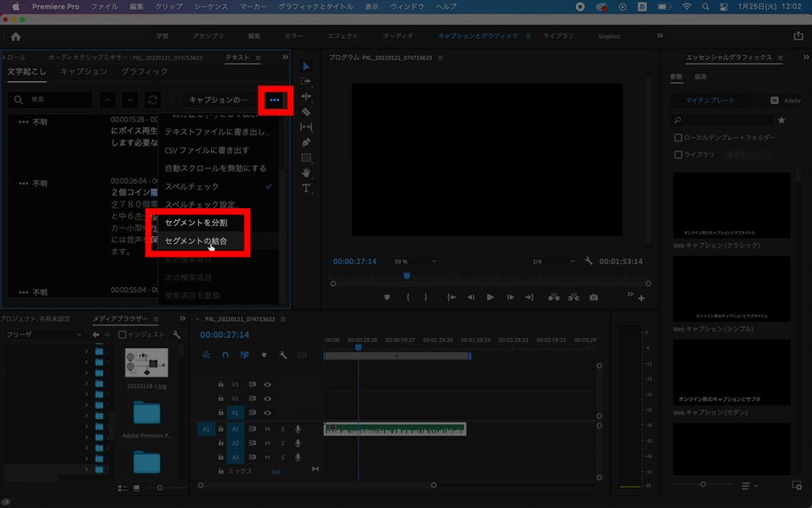Image resolution: width=812 pixels, height=508 pixels.
Task: Toggle the timeline Snap magnet icon
Action: (225, 356)
